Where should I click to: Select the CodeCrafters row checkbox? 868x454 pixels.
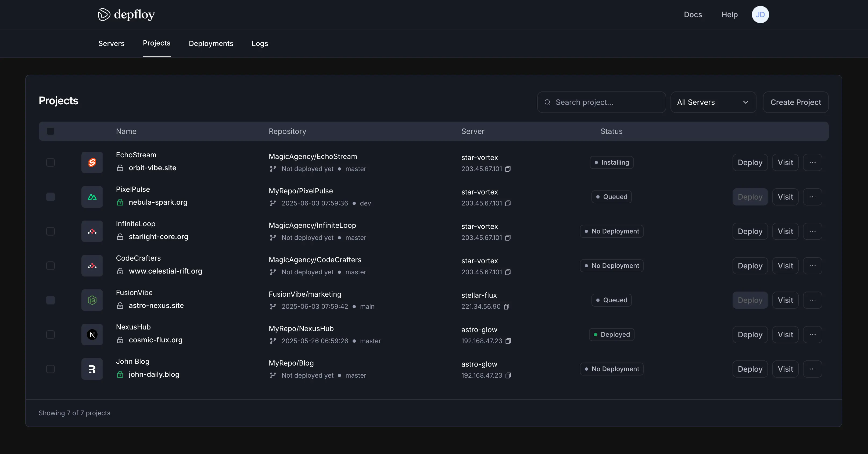[51, 266]
